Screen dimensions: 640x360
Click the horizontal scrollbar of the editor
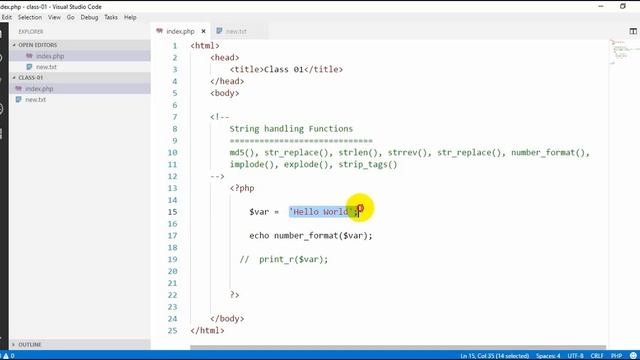pos(398,347)
